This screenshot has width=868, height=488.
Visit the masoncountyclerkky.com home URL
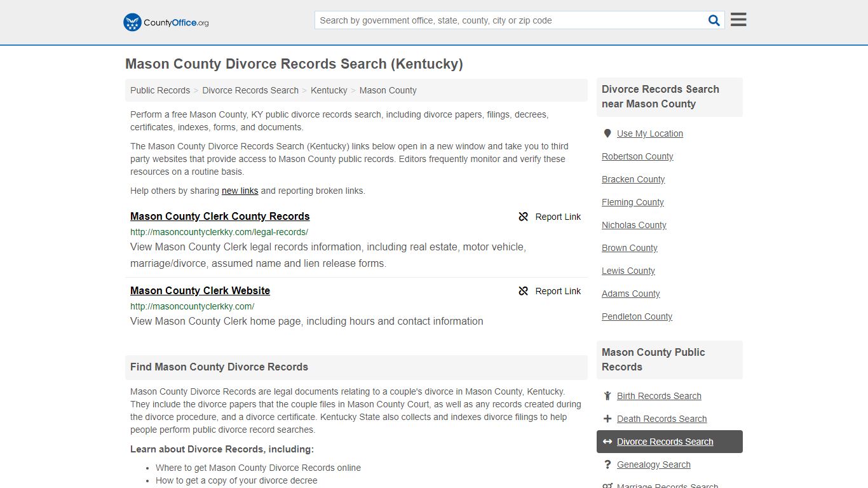click(193, 306)
